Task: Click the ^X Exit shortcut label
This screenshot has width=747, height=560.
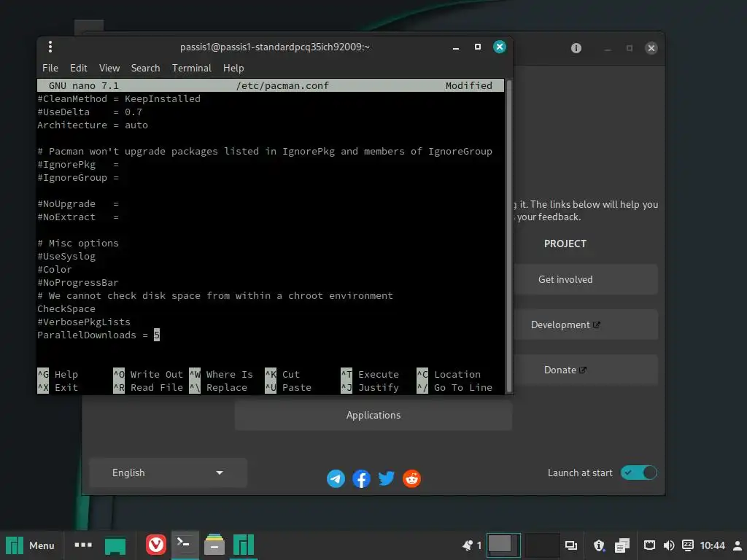Action: (x=58, y=388)
